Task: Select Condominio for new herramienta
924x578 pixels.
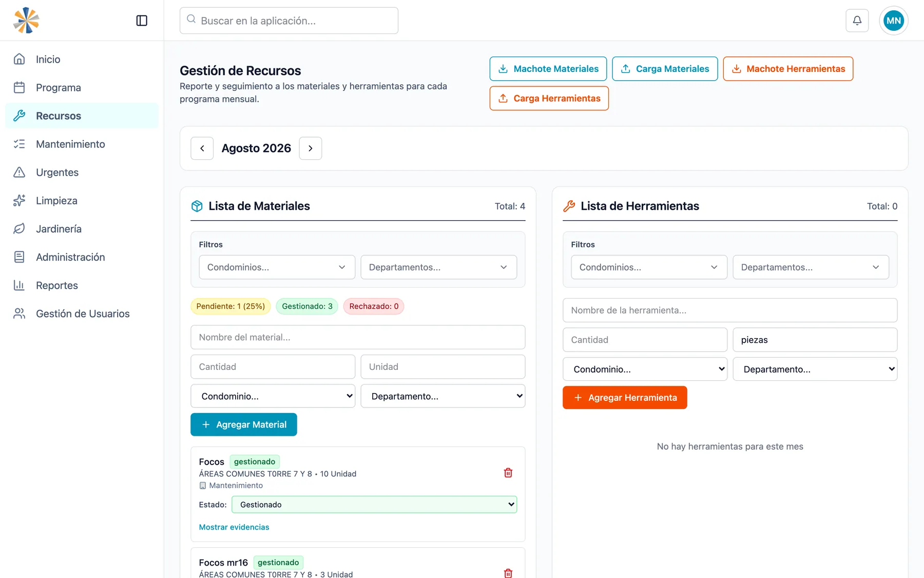Action: (645, 369)
